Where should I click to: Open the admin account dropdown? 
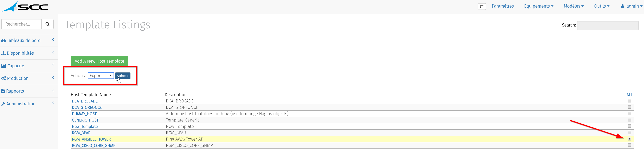tap(631, 6)
